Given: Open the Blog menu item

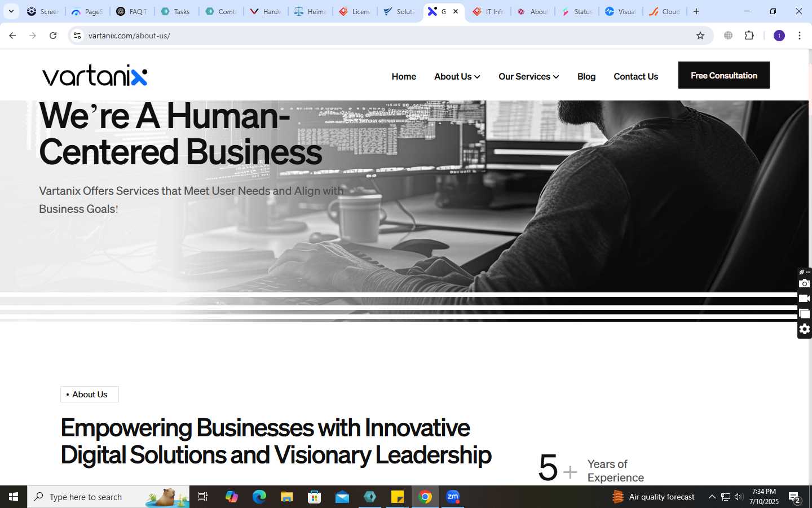Looking at the screenshot, I should pyautogui.click(x=586, y=76).
